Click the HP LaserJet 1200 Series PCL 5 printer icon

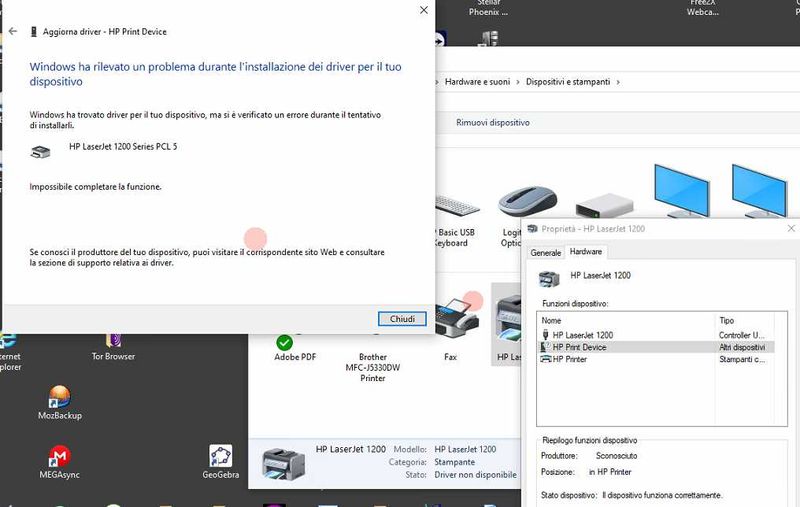(x=40, y=151)
